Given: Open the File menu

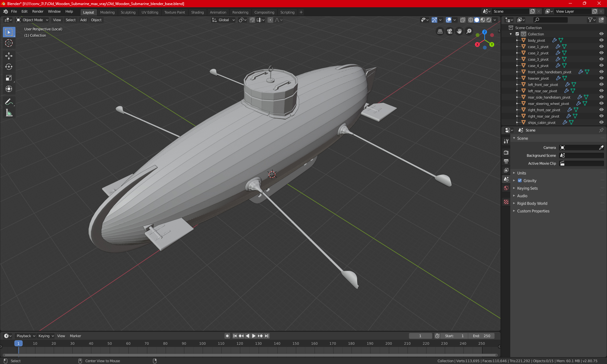Looking at the screenshot, I should point(14,11).
